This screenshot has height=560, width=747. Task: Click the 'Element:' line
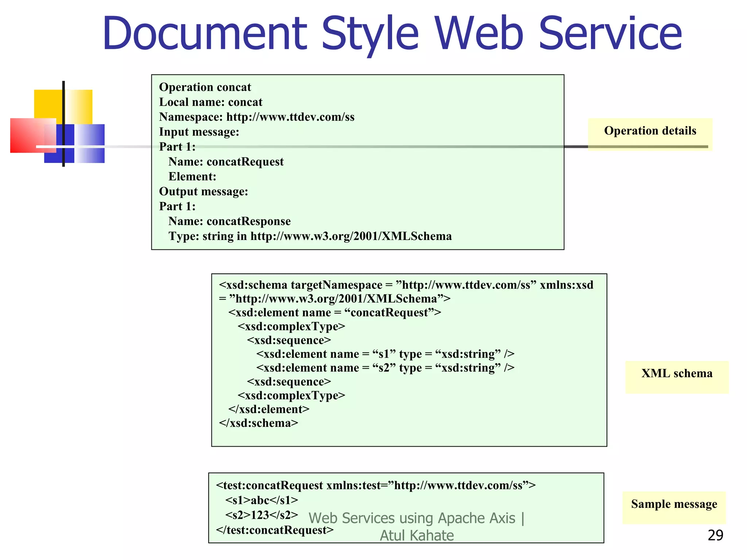coord(192,176)
